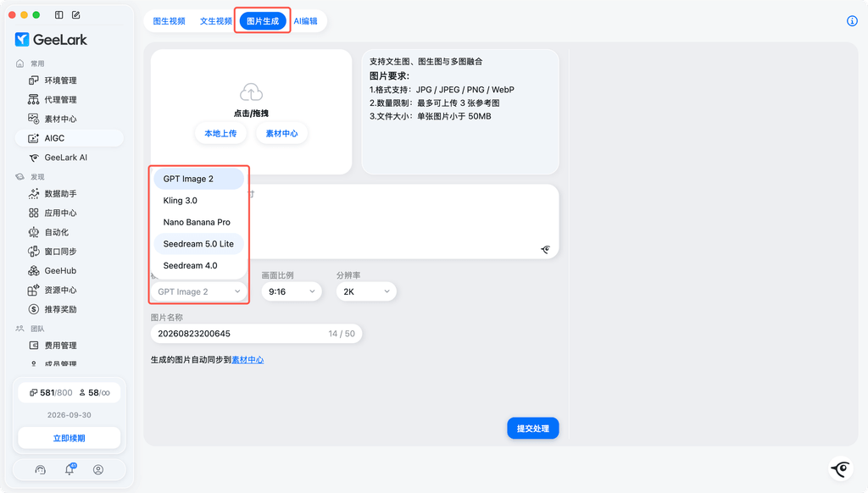This screenshot has height=493, width=868.
Task: Open 代理管理 in sidebar
Action: (70, 100)
